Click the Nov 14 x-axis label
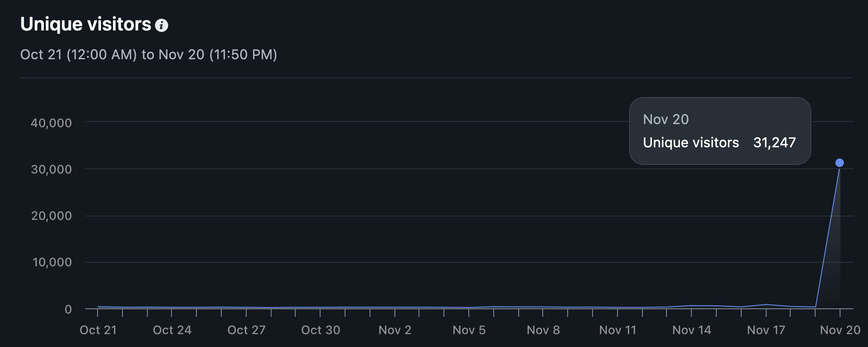The width and height of the screenshot is (868, 347). point(692,330)
